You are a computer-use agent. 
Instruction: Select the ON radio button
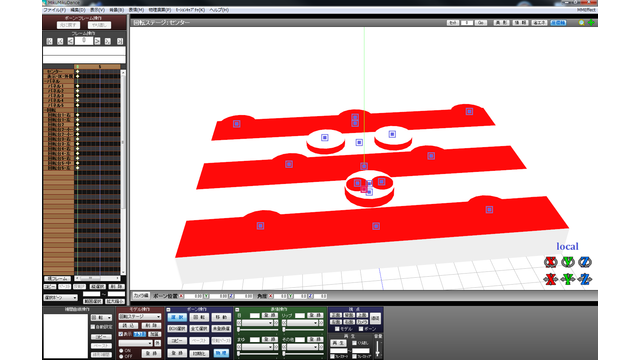tap(121, 351)
